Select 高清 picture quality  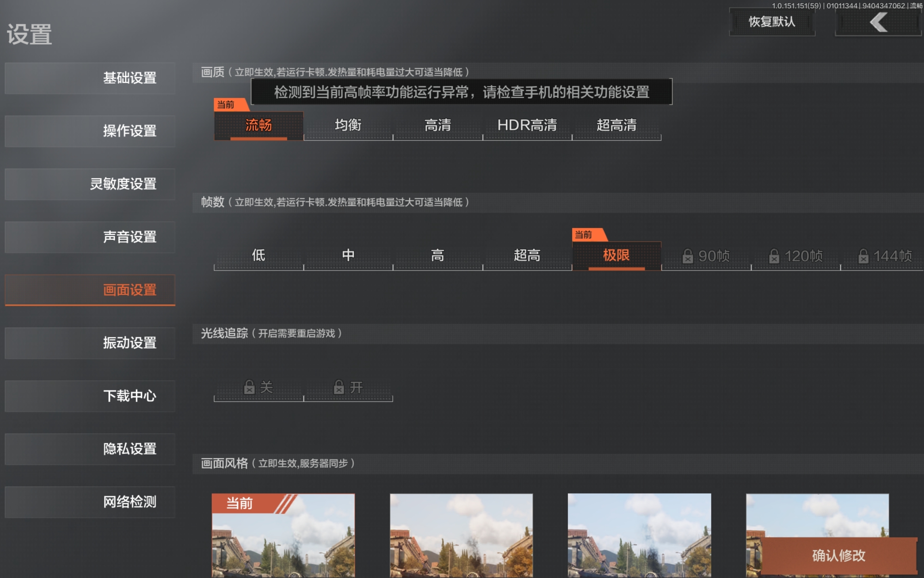(x=438, y=126)
